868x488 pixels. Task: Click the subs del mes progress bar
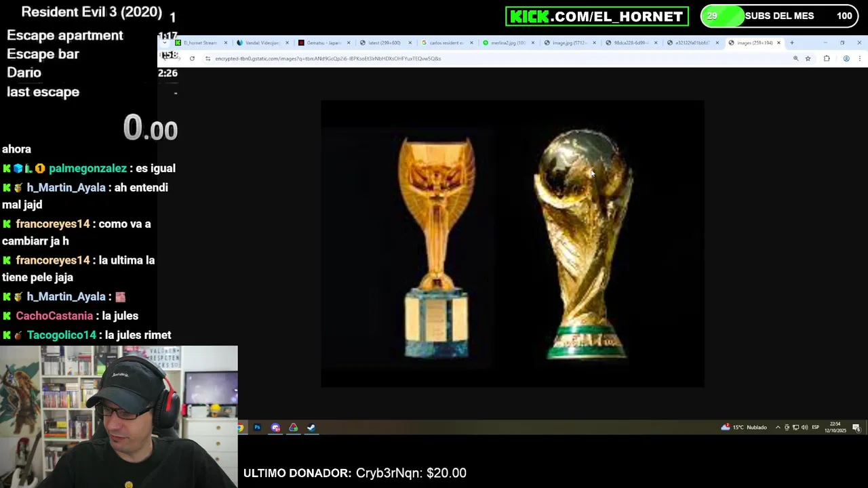point(778,16)
